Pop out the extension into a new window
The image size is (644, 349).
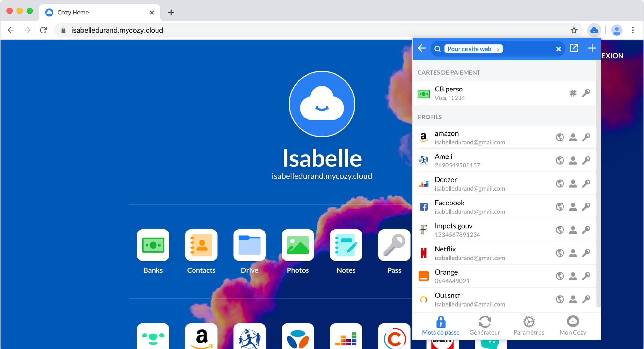[574, 48]
